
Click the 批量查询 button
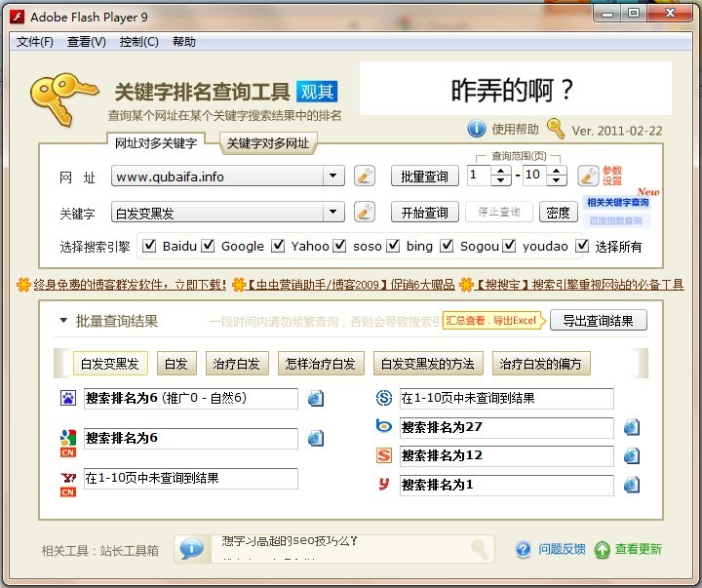[x=424, y=176]
